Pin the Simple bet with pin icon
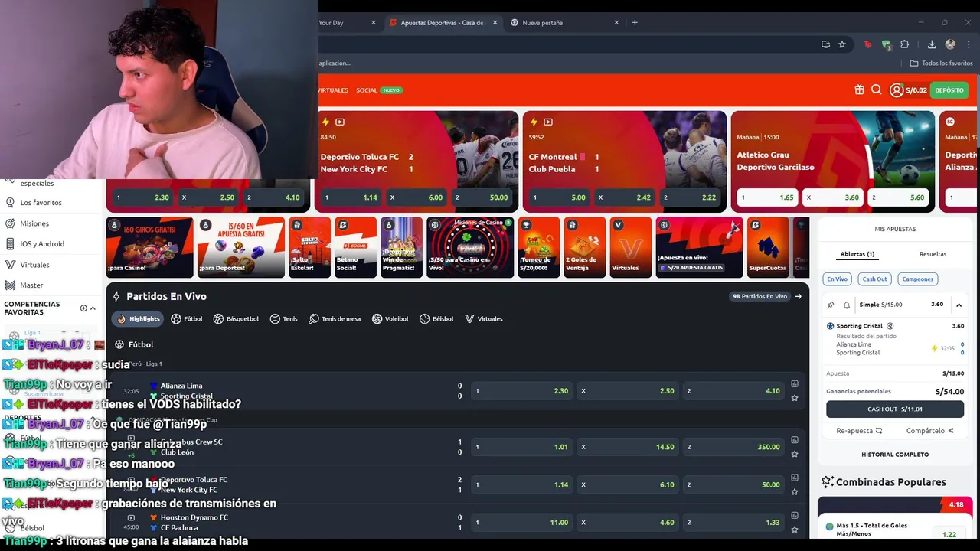Image resolution: width=980 pixels, height=551 pixels. click(x=831, y=305)
